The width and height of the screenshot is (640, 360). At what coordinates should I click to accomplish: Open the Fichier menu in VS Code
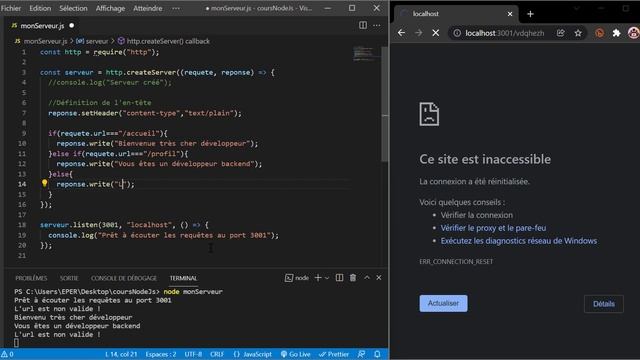point(11,8)
